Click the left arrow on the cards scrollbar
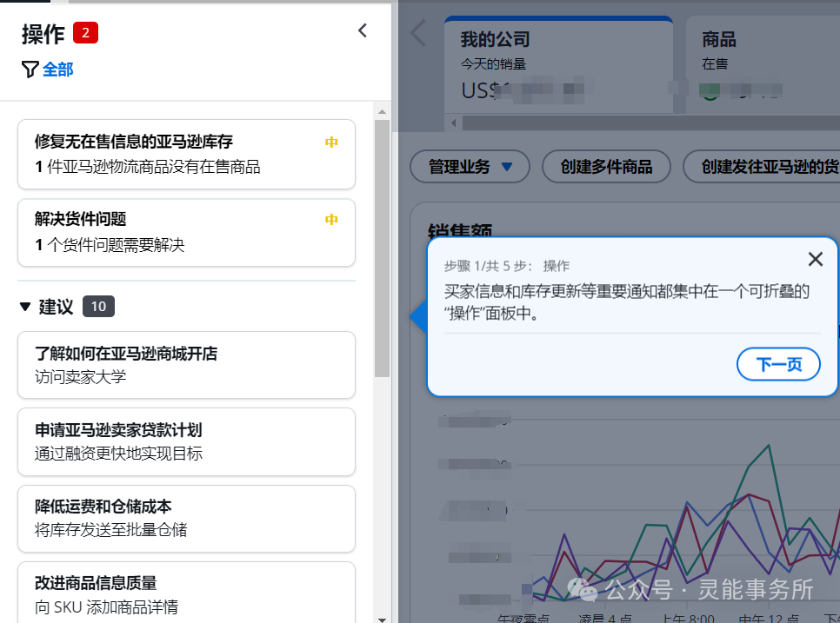 coord(453,124)
